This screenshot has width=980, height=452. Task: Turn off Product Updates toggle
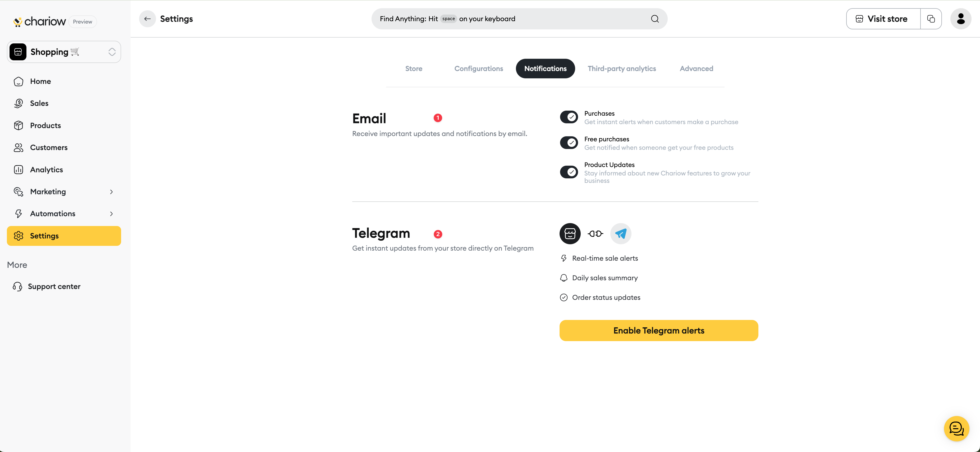pyautogui.click(x=569, y=172)
